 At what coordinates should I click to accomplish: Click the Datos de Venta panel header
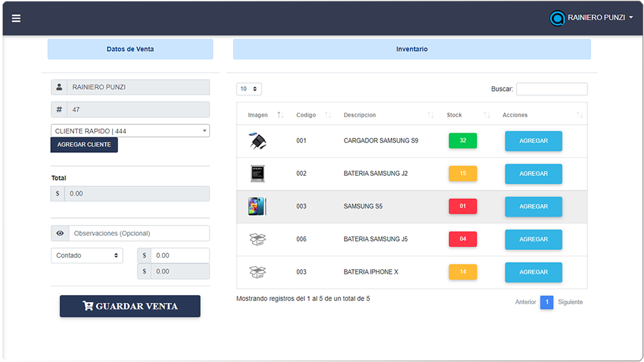130,49
